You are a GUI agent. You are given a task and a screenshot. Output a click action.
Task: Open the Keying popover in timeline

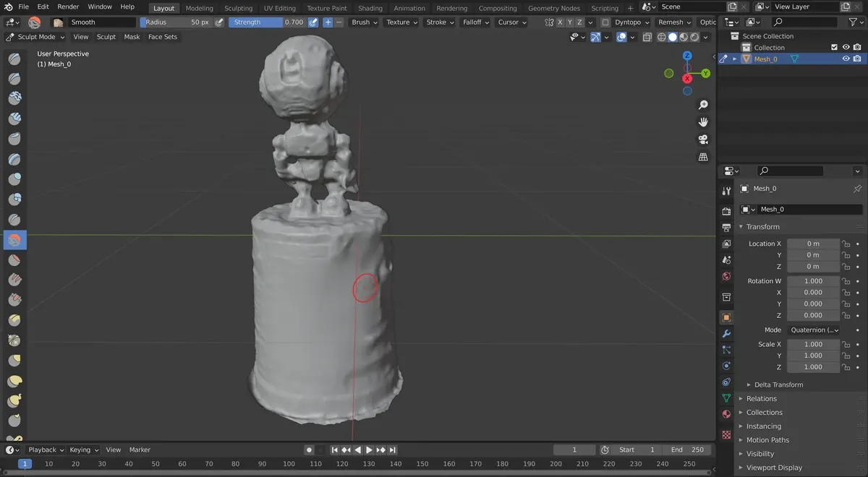click(83, 450)
